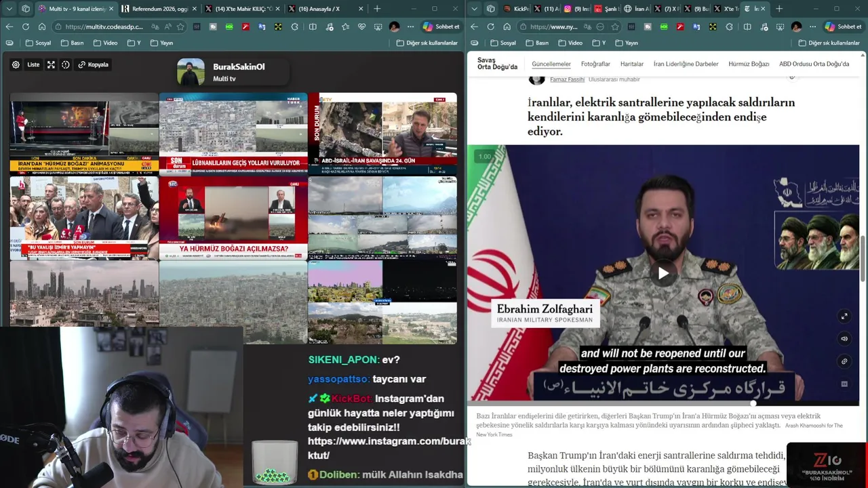
Task: Click the Liste button in Multi tv
Action: click(x=33, y=64)
